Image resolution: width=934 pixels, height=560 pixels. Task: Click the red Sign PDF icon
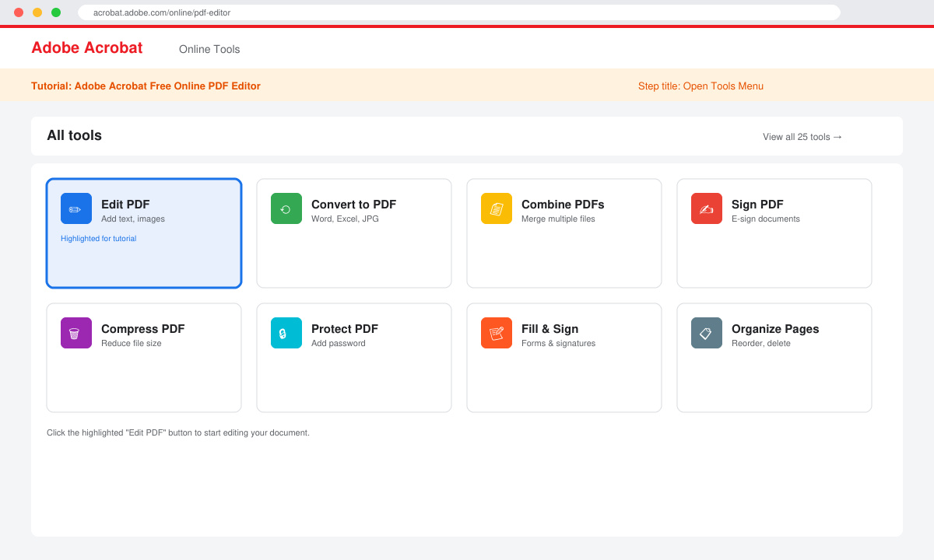(707, 208)
